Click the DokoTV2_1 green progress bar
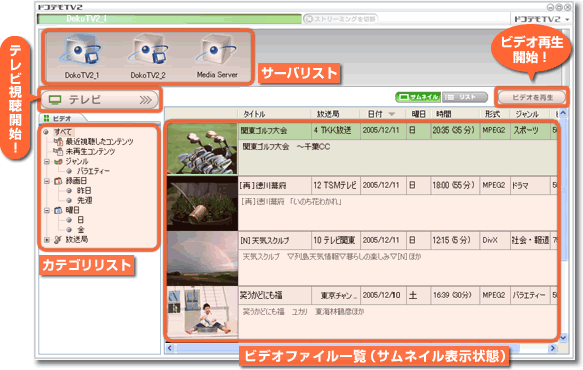The image size is (583, 370). click(x=169, y=19)
